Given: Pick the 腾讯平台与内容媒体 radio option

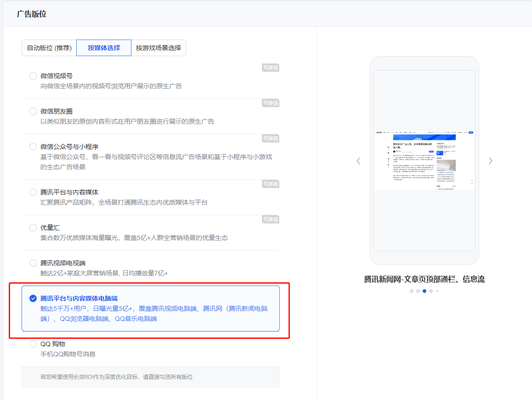Looking at the screenshot, I should click(x=33, y=192).
